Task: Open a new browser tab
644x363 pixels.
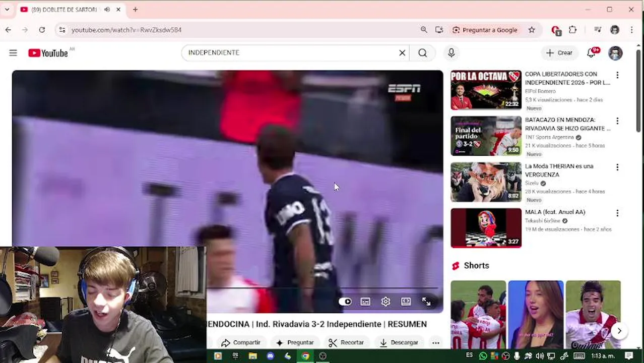Action: 135,10
